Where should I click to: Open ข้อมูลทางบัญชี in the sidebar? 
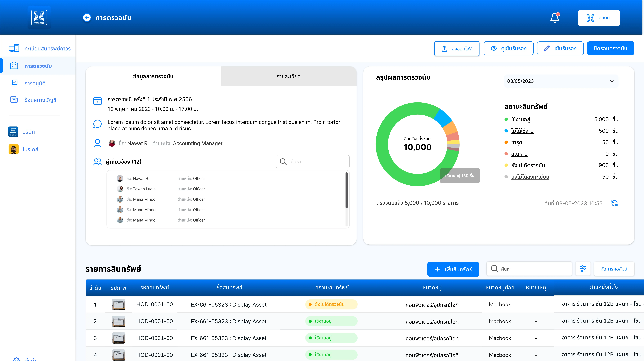tap(40, 100)
